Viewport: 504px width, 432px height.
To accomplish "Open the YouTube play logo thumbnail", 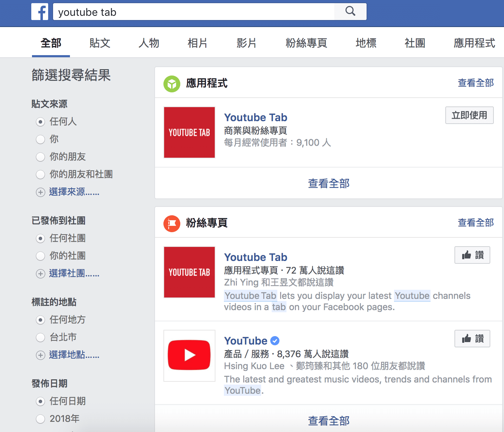I will tap(189, 356).
